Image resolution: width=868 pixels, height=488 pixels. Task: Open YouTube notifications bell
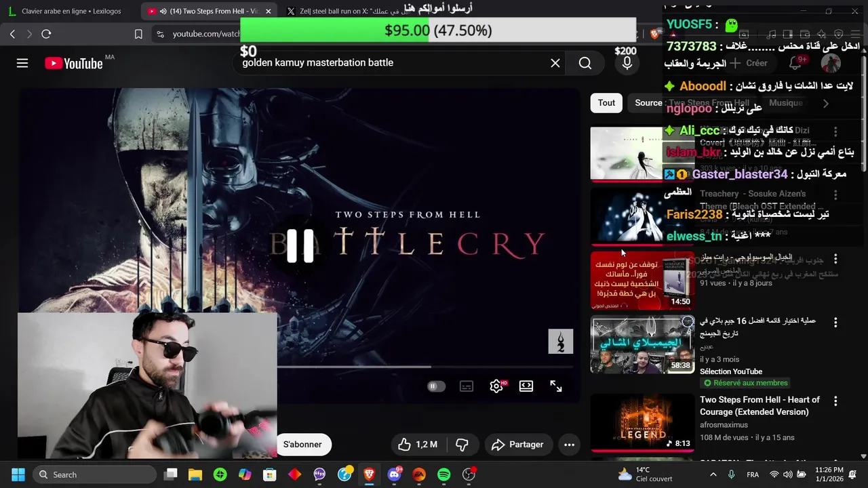click(795, 63)
